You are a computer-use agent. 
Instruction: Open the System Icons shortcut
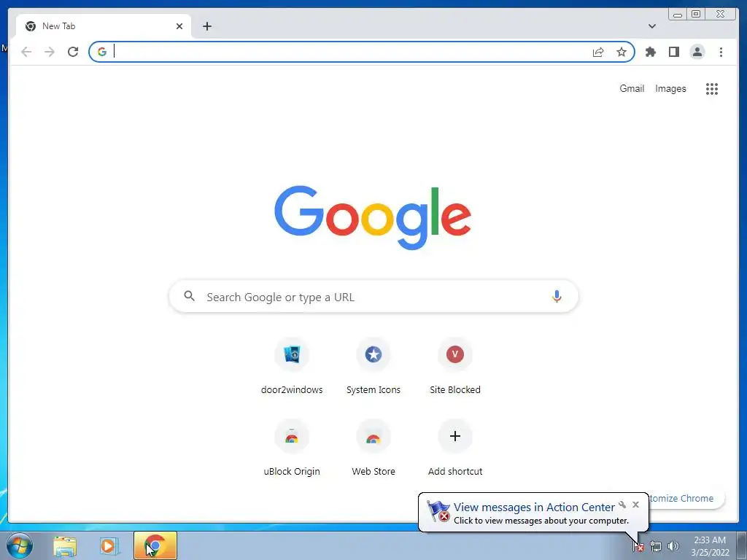373,366
